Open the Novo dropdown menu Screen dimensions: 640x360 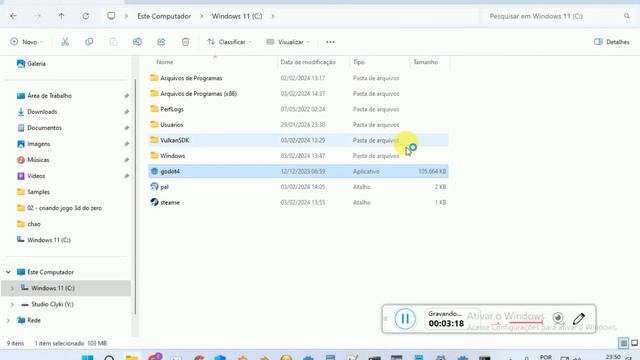(x=27, y=42)
